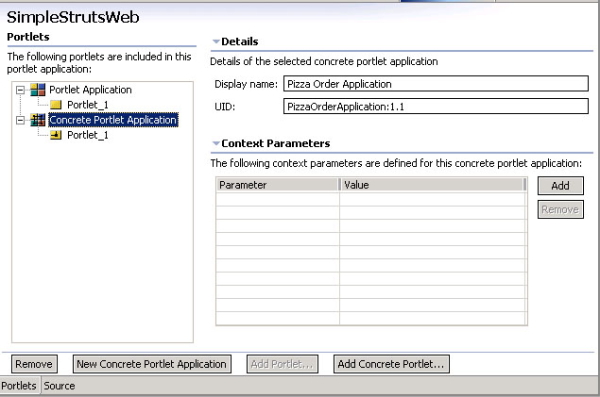Click New Concrete Portlet Application button
This screenshot has width=600, height=397.
click(152, 364)
